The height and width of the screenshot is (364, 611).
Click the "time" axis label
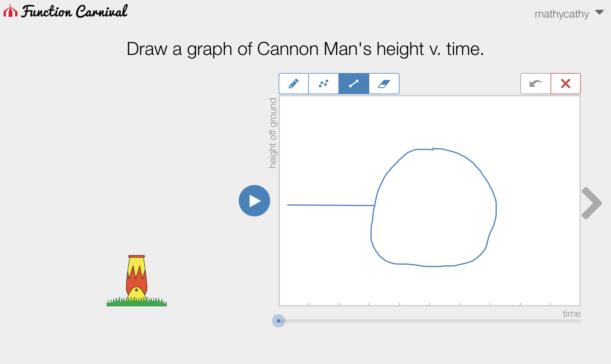(x=571, y=314)
